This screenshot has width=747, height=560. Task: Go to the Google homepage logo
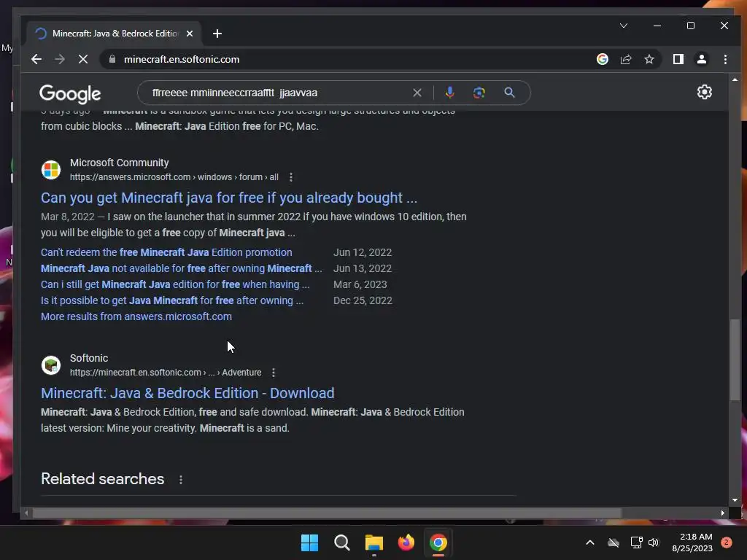point(70,94)
